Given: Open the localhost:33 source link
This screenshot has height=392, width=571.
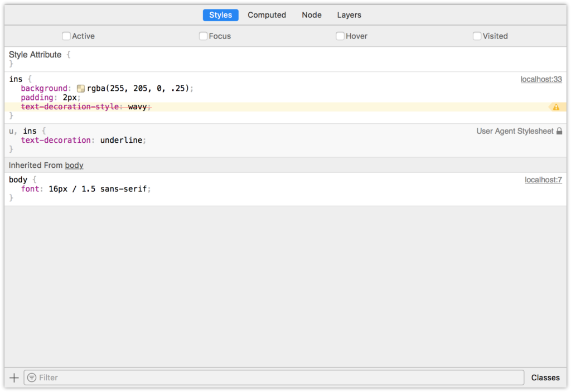Looking at the screenshot, I should pos(541,79).
